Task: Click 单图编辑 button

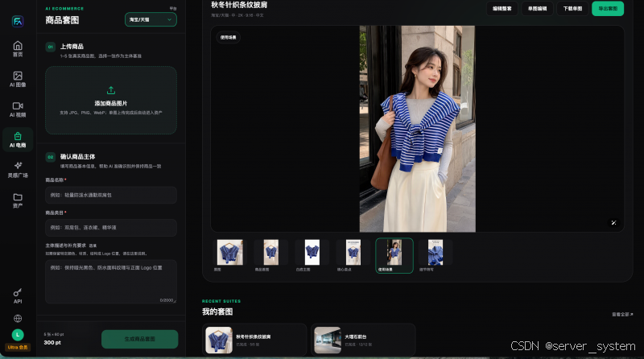Action: pos(537,9)
